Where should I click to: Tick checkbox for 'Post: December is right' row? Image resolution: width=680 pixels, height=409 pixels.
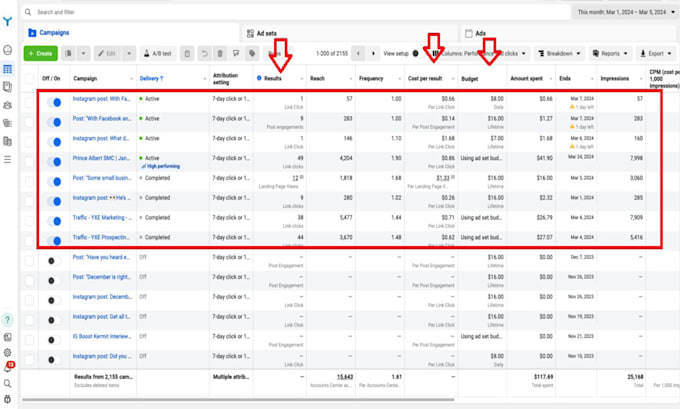coord(29,281)
